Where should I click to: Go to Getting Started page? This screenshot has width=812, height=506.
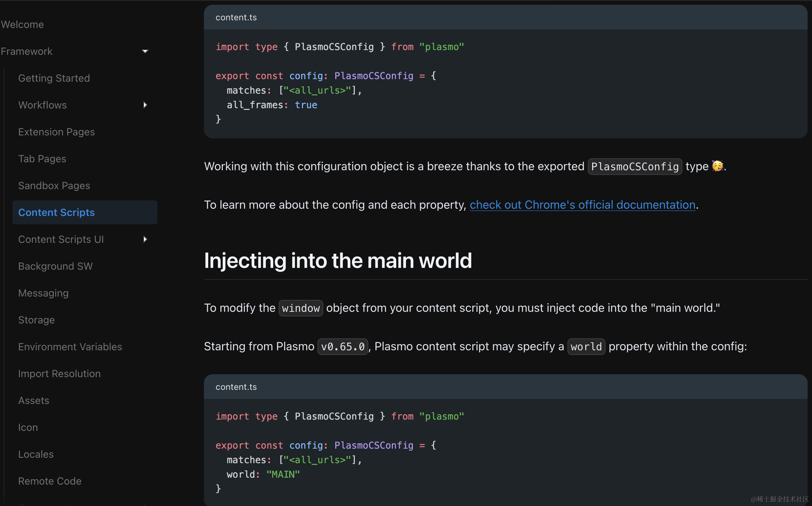coord(54,78)
